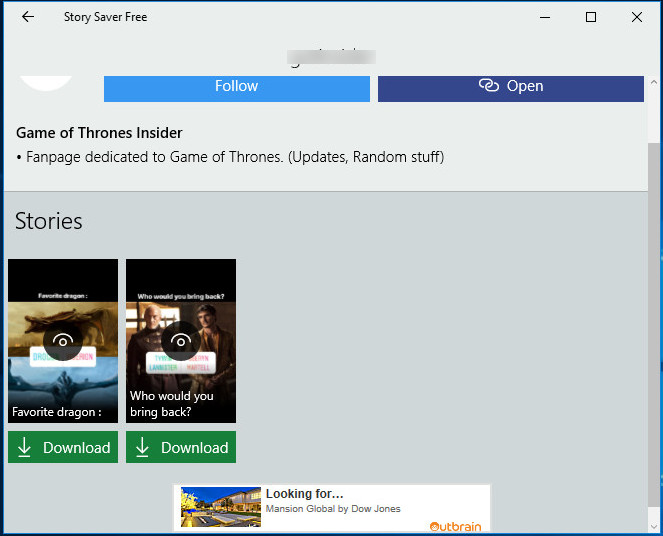Viewport: 663px width, 536px height.
Task: Click the Story Saver Free title
Action: pyautogui.click(x=105, y=17)
